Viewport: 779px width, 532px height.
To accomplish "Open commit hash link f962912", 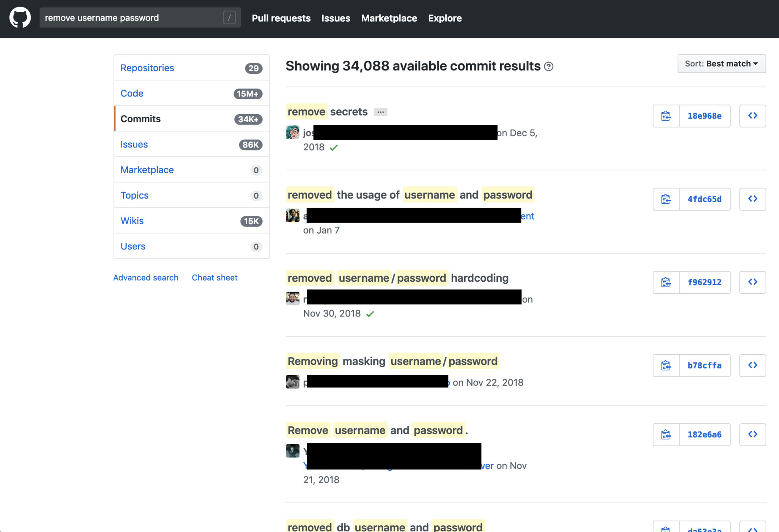I will click(x=704, y=282).
